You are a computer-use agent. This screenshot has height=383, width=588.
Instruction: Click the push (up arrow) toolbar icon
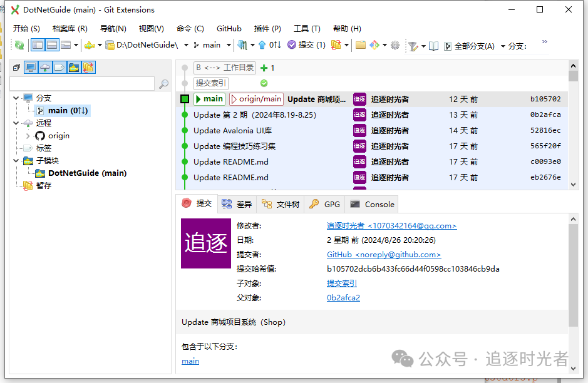tap(262, 45)
